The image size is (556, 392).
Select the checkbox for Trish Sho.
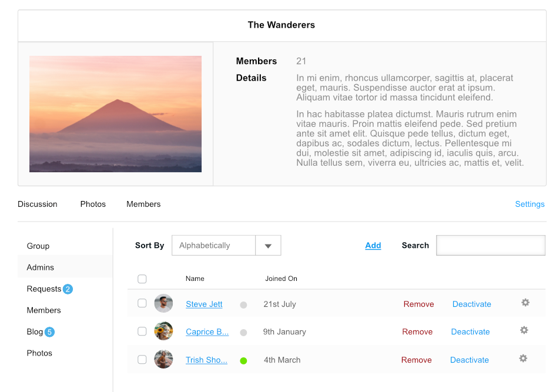(x=142, y=360)
